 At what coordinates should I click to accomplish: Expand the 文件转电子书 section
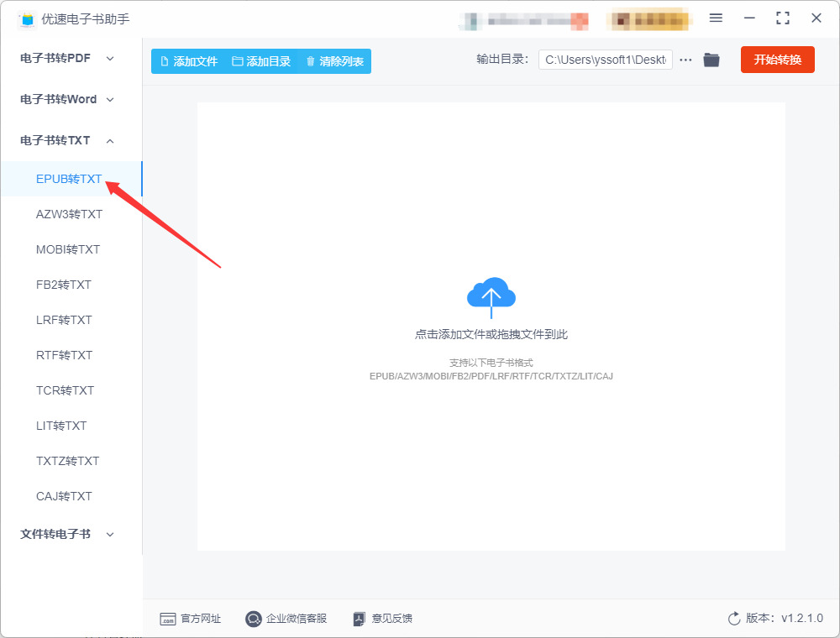[67, 534]
